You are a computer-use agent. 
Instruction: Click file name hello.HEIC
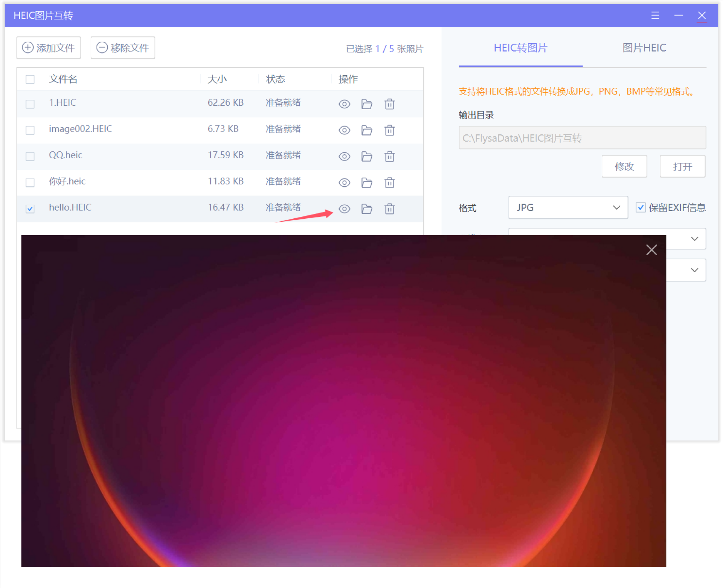click(x=70, y=207)
